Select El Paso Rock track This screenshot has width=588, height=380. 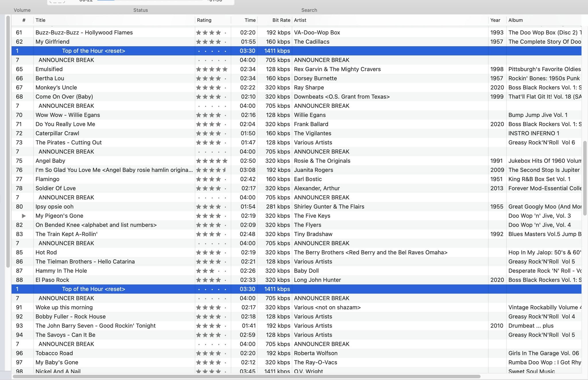point(296,280)
